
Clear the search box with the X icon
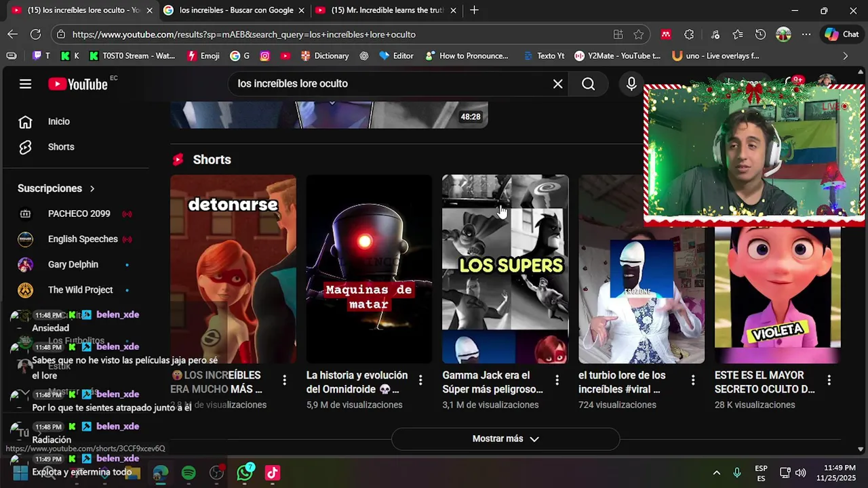(x=557, y=84)
